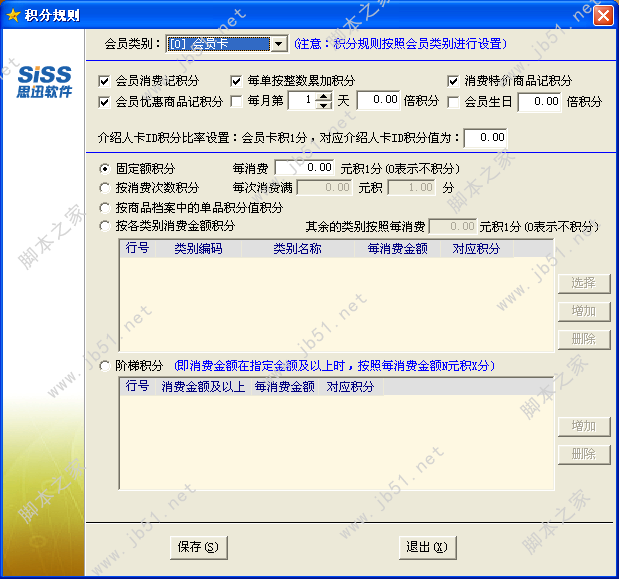The height and width of the screenshot is (579, 619).
Task: Click 每消费金额 header in 阶梯积分 table
Action: pyautogui.click(x=284, y=386)
